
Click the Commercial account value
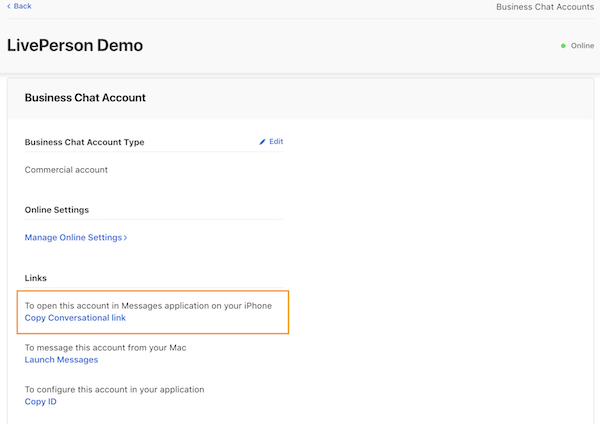pyautogui.click(x=66, y=170)
